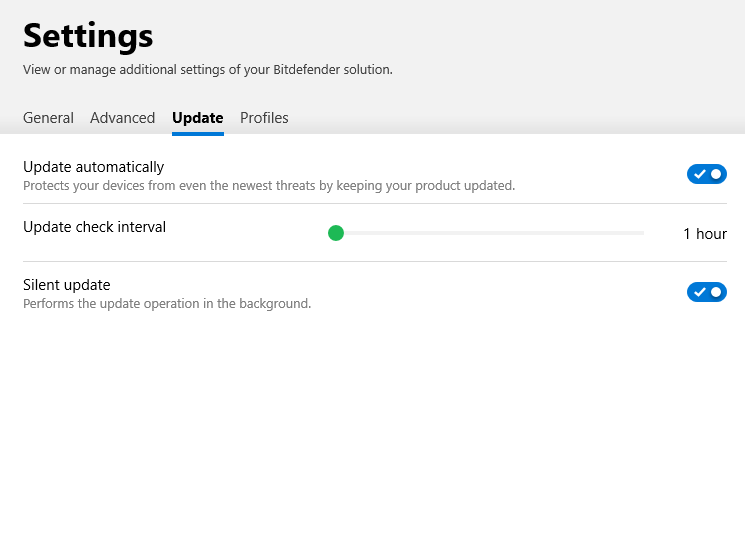
Task: Click the right end of the interval slider track
Action: (641, 233)
